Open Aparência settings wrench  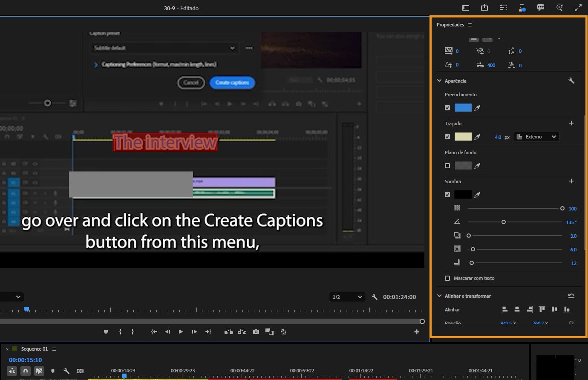(571, 81)
